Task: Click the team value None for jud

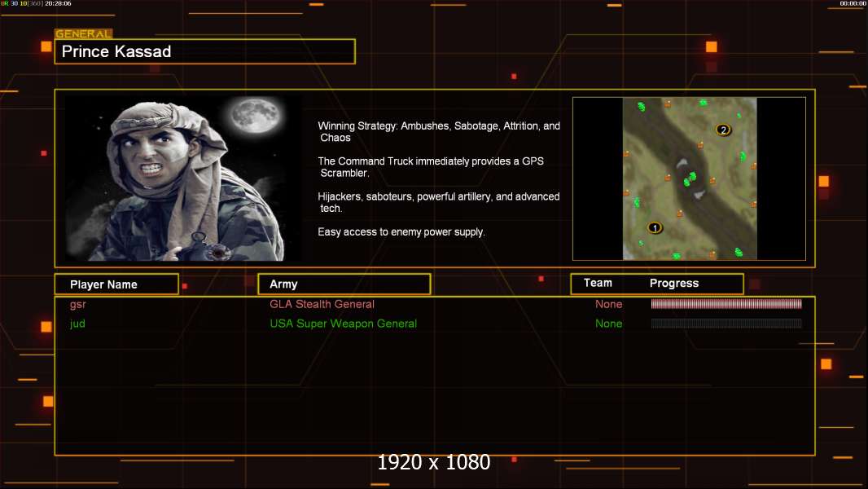Action: 608,324
